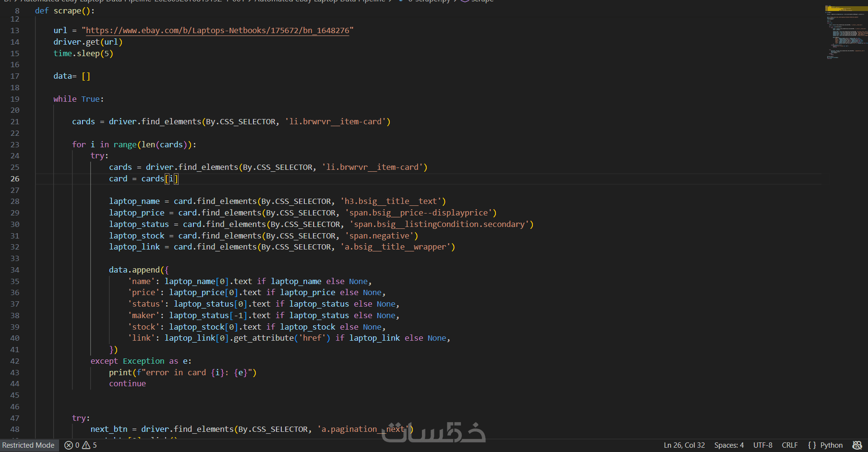Click line number 26 in the gutter

coord(15,179)
